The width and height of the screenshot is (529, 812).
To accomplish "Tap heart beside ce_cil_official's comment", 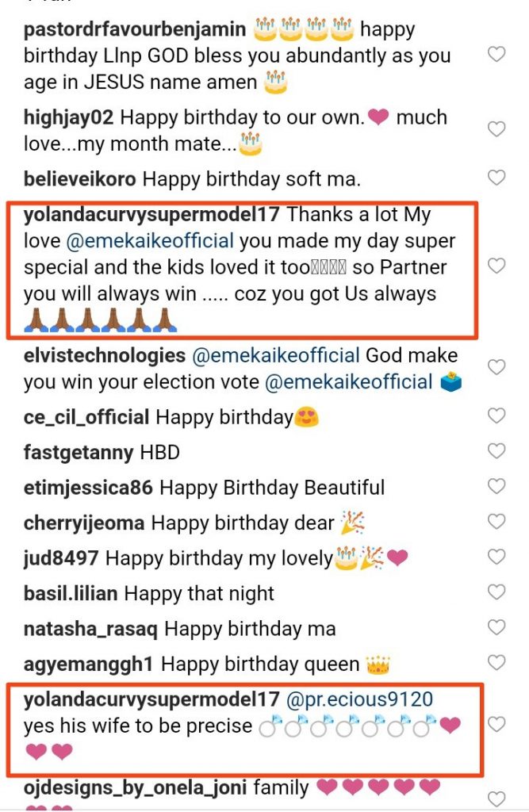I will coord(496,416).
